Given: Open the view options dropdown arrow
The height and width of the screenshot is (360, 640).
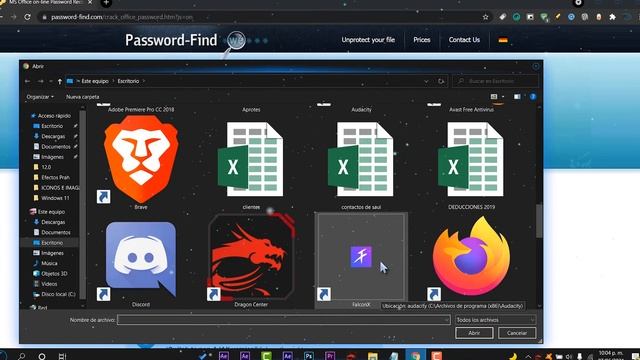Looking at the screenshot, I should click(503, 97).
